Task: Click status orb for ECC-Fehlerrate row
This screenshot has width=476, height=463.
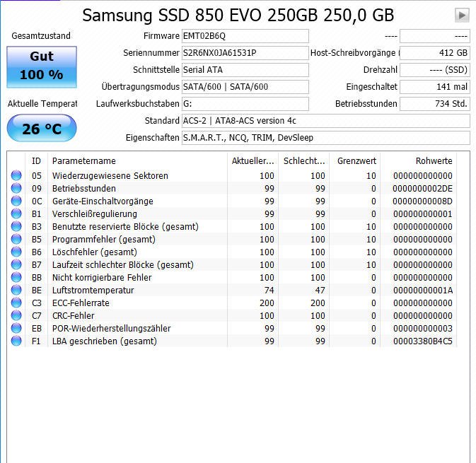Action: click(x=16, y=303)
